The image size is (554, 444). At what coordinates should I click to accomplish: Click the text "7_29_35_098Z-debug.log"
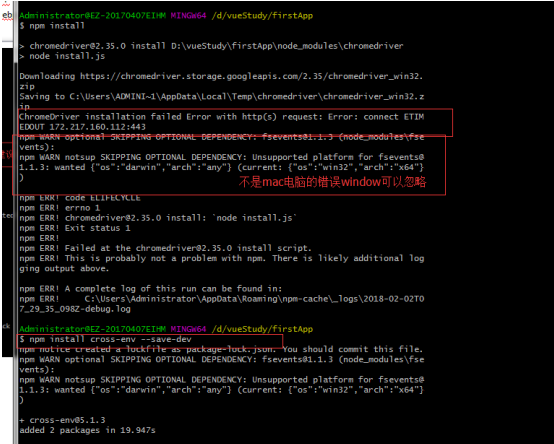[x=75, y=309]
